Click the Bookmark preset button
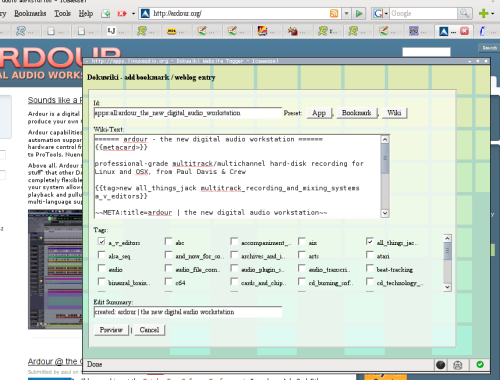This screenshot has height=380, width=500. pos(357,113)
